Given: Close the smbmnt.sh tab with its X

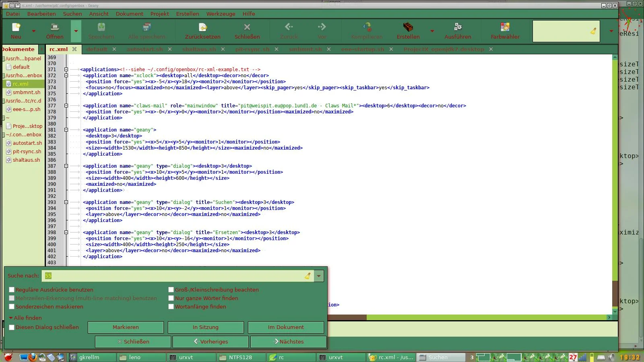Looking at the screenshot, I should (x=329, y=49).
